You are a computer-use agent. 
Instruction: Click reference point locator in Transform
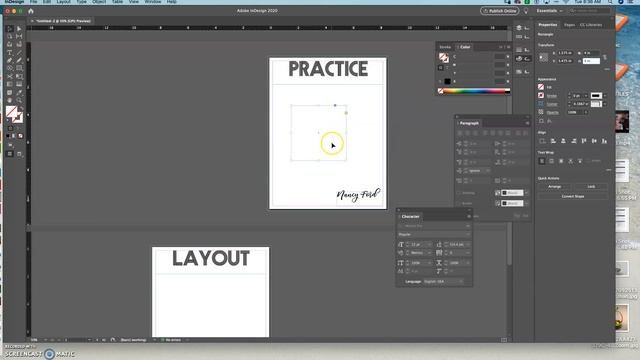543,57
